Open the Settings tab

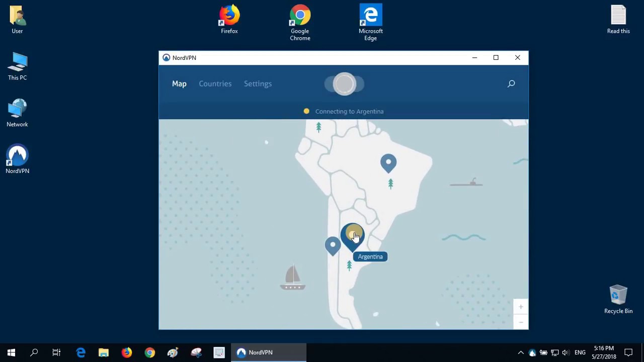coord(258,83)
